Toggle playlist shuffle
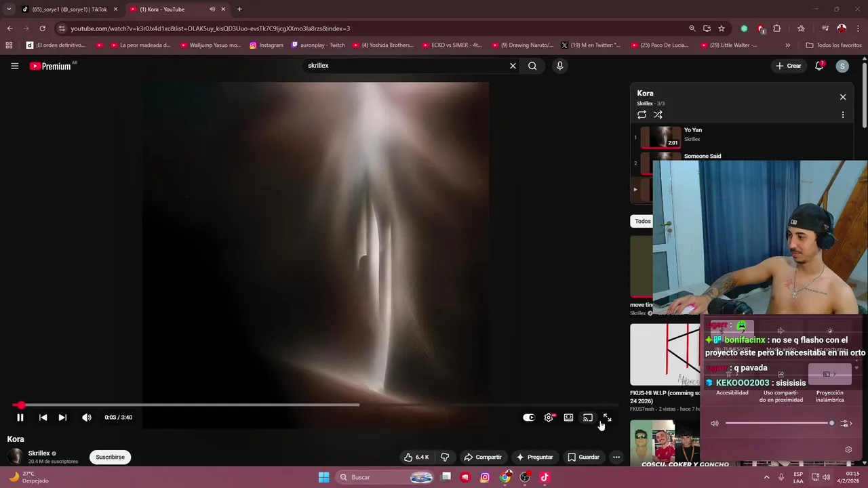This screenshot has height=488, width=868. pyautogui.click(x=658, y=115)
